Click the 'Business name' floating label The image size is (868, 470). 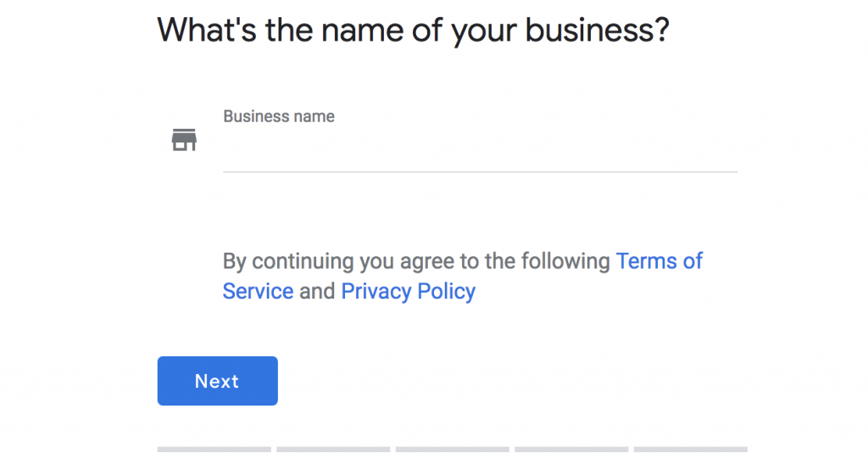click(278, 116)
